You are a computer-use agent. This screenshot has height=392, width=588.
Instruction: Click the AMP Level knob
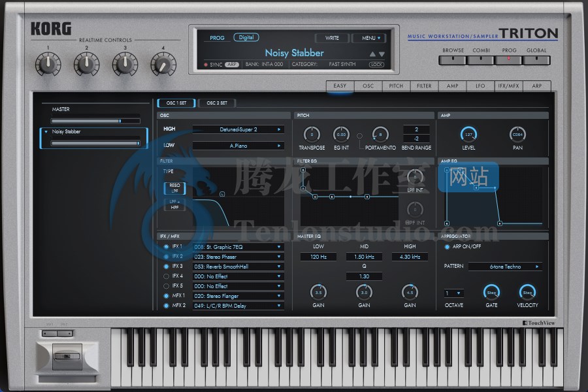tap(468, 135)
